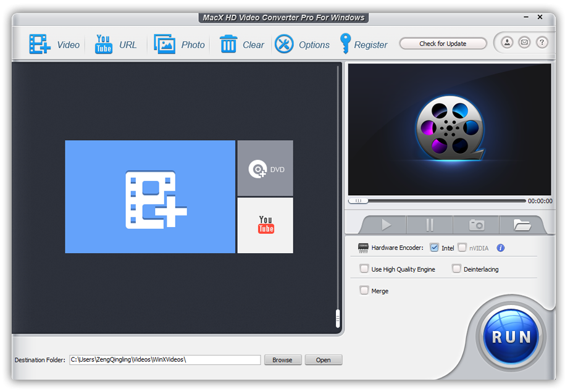Click hardware encoder info icon
The height and width of the screenshot is (392, 565).
pyautogui.click(x=501, y=248)
